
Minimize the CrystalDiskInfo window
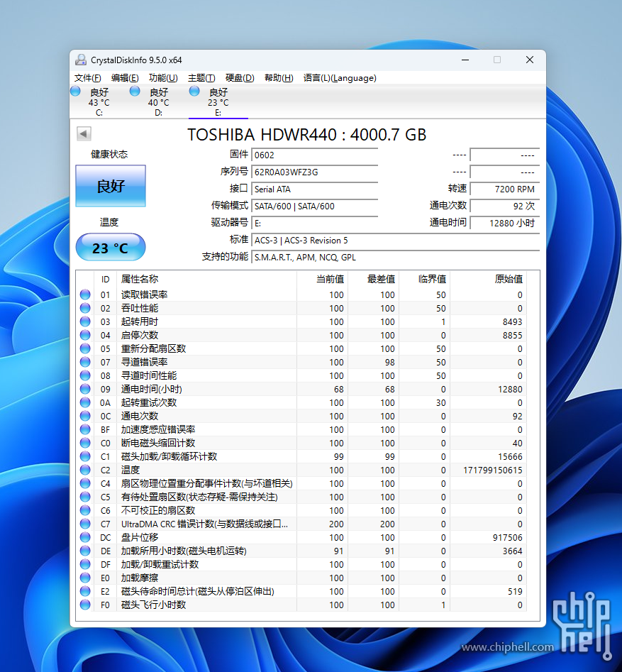(x=465, y=60)
